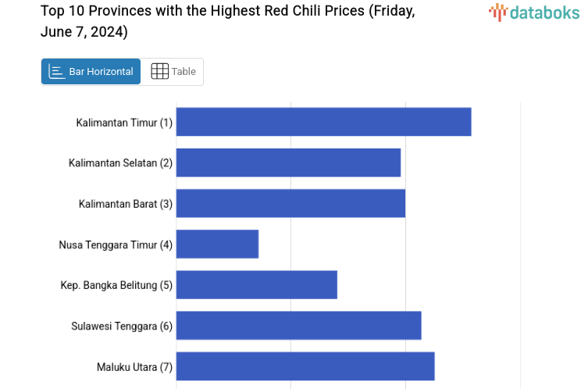Select the Nusa Tenggara Timur bar
The image size is (588, 389).
pos(217,244)
